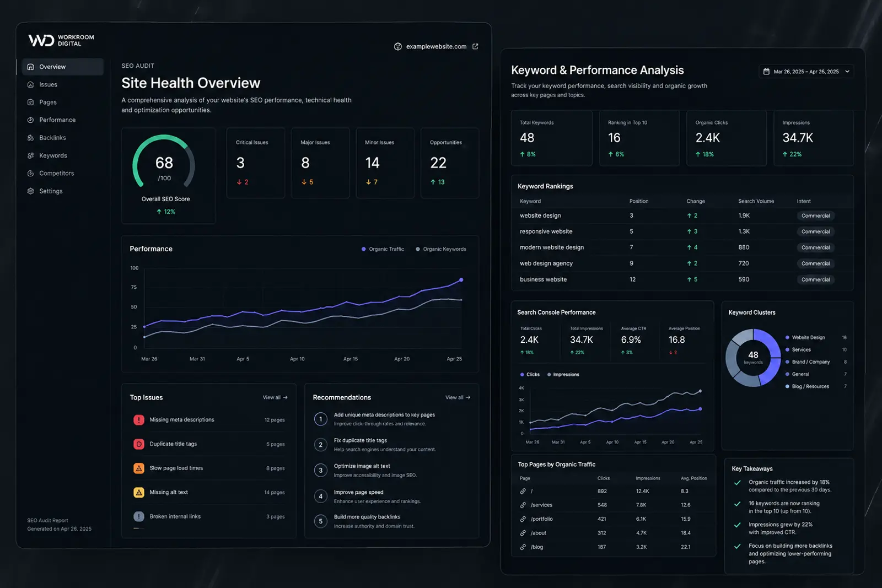The height and width of the screenshot is (588, 882).
Task: Click the Commercial tag for business website
Action: (815, 279)
